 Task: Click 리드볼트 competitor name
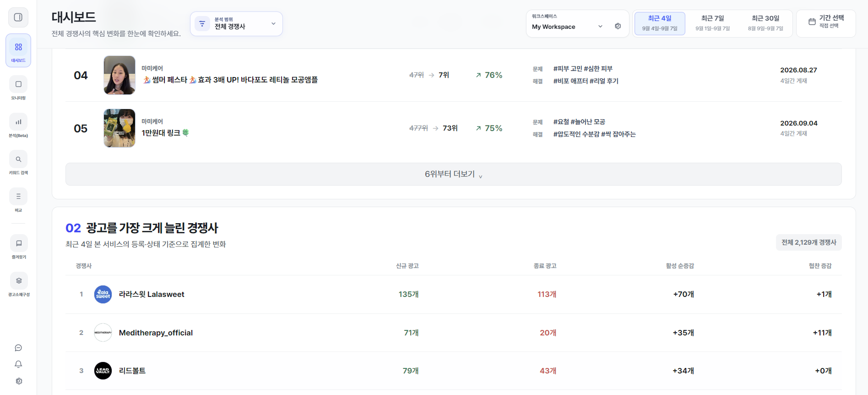(x=132, y=371)
